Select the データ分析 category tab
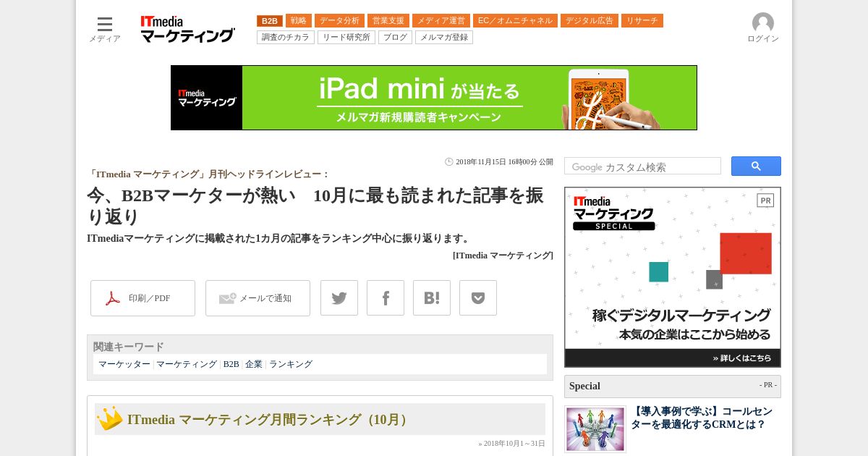 [339, 21]
